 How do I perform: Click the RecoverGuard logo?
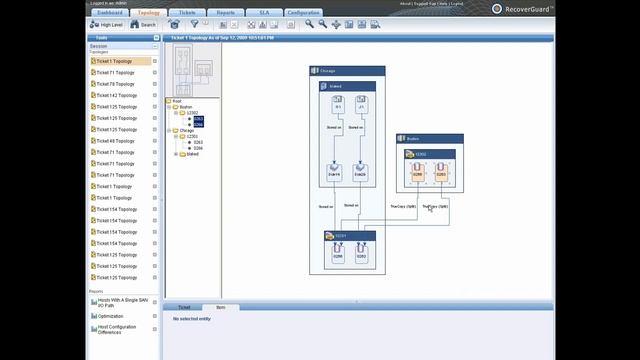(522, 9)
